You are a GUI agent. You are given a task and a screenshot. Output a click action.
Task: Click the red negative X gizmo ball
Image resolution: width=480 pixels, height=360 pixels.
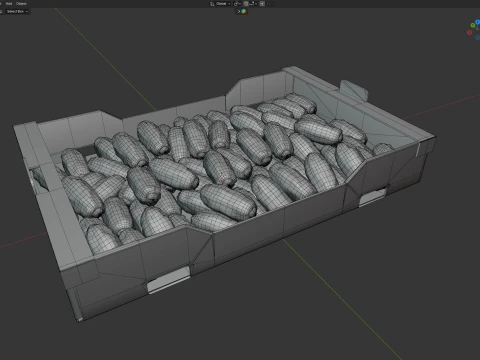(x=470, y=33)
